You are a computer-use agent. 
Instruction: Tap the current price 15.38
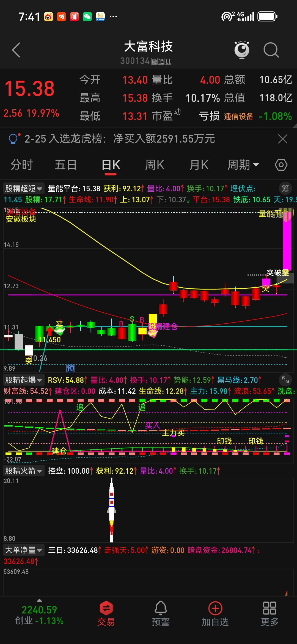point(29,89)
